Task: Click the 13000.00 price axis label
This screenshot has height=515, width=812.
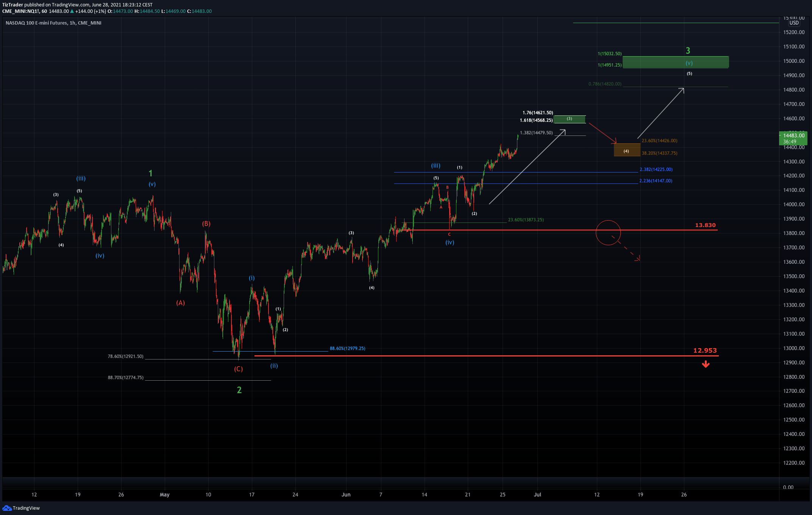Action: (x=794, y=348)
